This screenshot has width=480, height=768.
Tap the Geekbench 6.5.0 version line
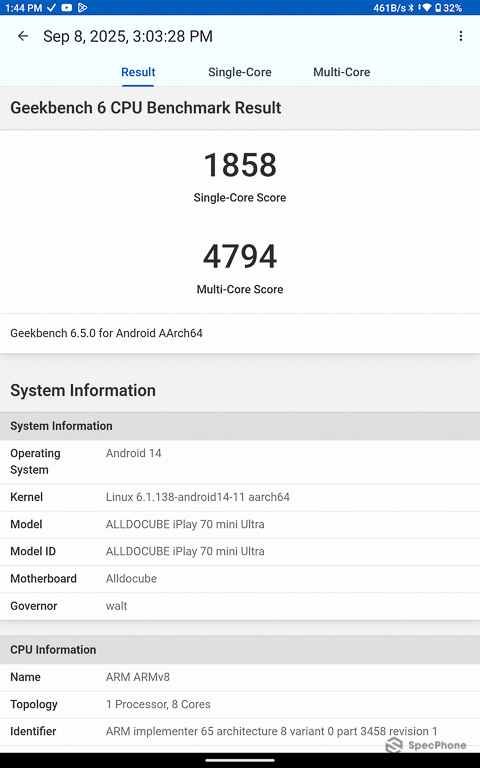pyautogui.click(x=106, y=333)
